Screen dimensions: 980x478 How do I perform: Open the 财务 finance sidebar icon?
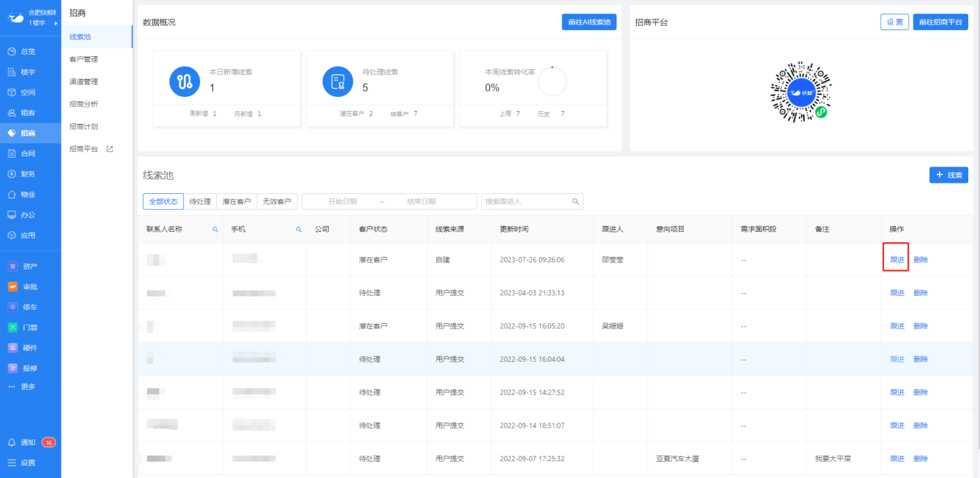coord(12,174)
